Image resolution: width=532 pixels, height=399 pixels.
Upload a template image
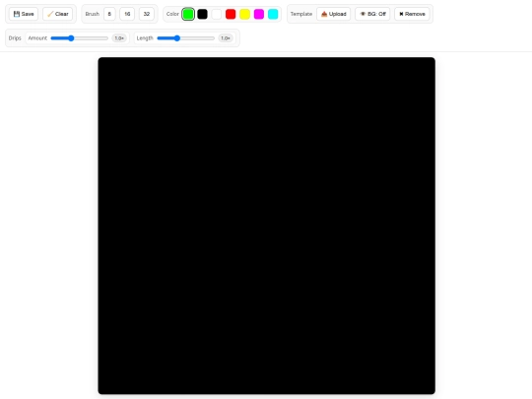point(334,14)
